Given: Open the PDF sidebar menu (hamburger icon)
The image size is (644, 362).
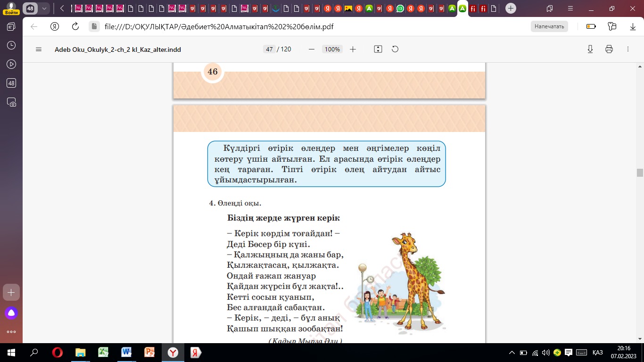Looking at the screenshot, I should click(x=39, y=49).
